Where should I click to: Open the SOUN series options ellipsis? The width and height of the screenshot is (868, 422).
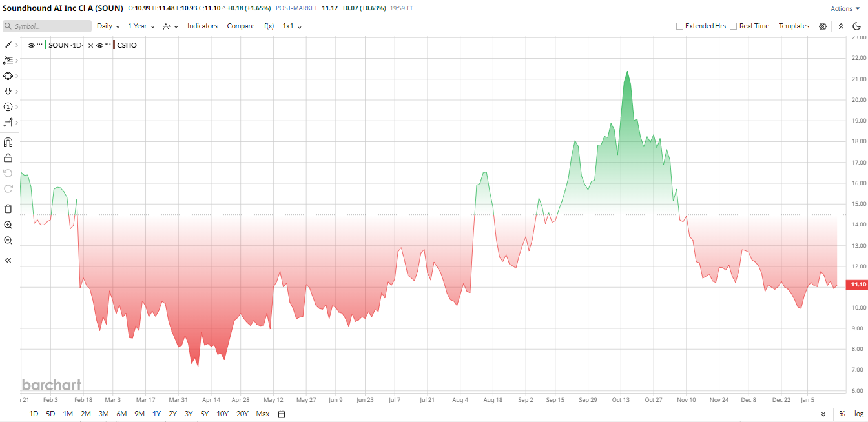40,45
